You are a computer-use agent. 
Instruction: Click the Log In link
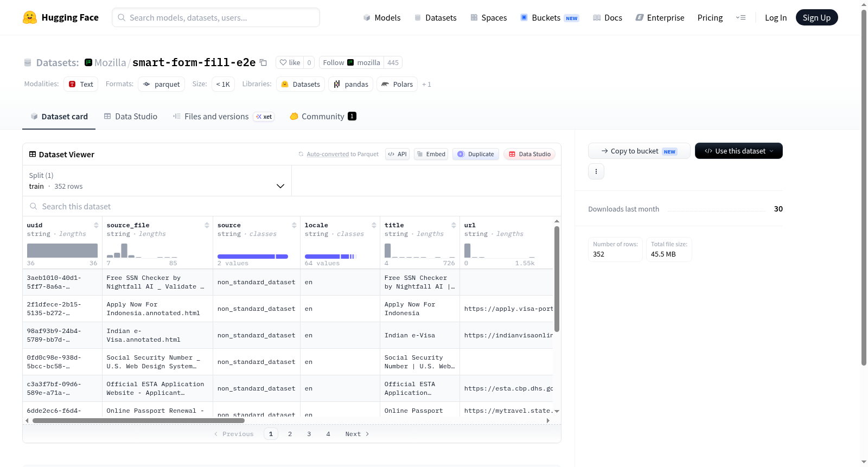click(776, 17)
